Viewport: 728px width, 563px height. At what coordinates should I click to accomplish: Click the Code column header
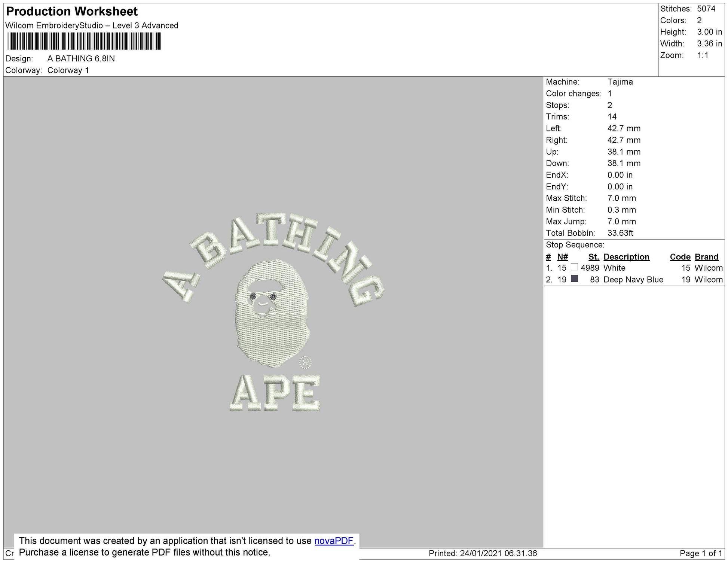[x=680, y=257]
